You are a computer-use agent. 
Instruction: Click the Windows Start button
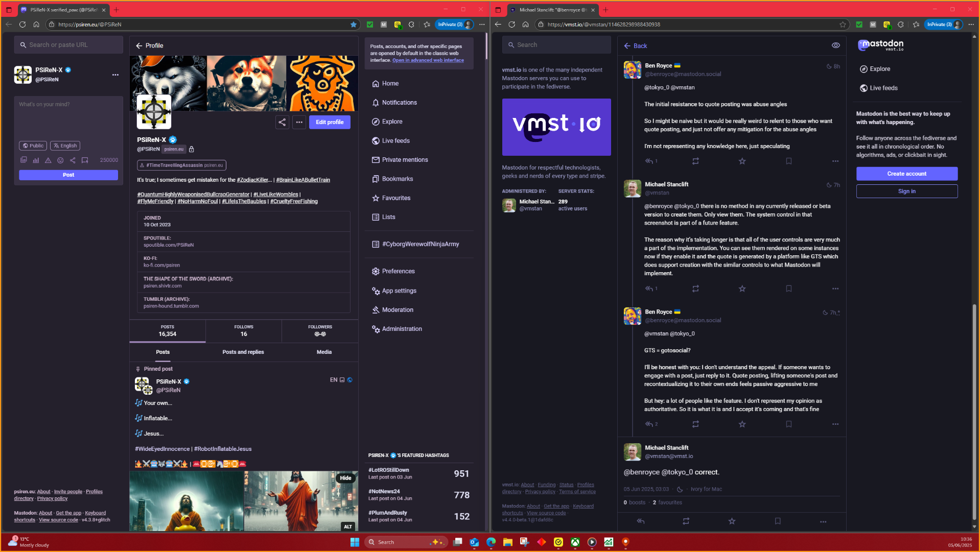pyautogui.click(x=355, y=542)
